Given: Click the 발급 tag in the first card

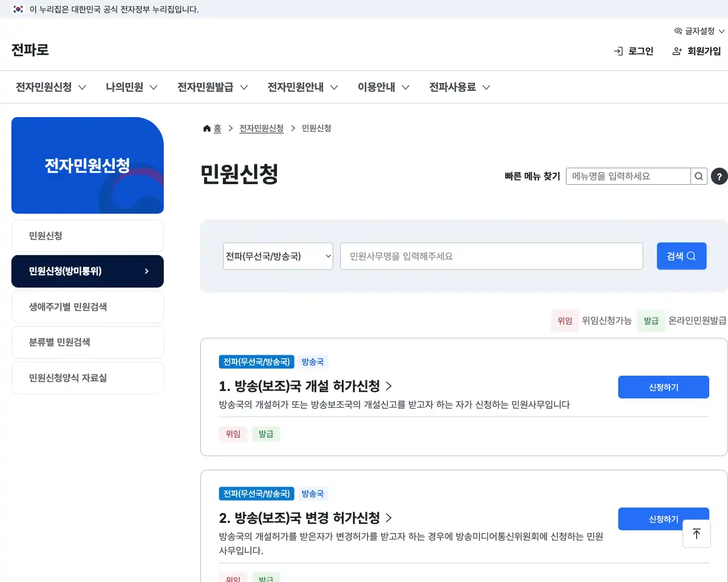Looking at the screenshot, I should (x=266, y=434).
